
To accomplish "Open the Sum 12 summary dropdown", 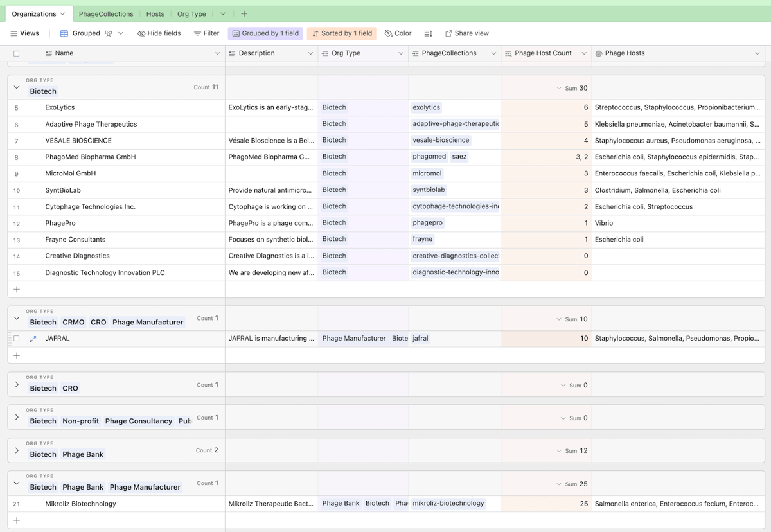I will click(x=572, y=451).
